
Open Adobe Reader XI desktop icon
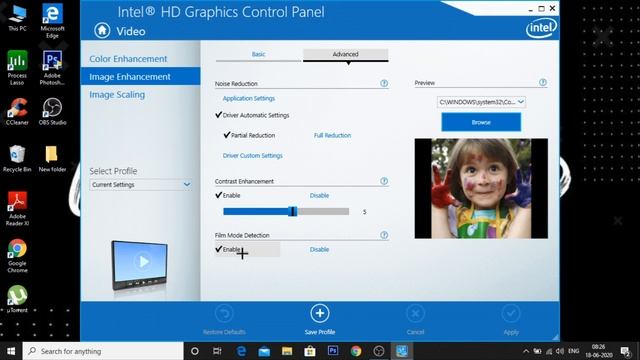point(17,209)
